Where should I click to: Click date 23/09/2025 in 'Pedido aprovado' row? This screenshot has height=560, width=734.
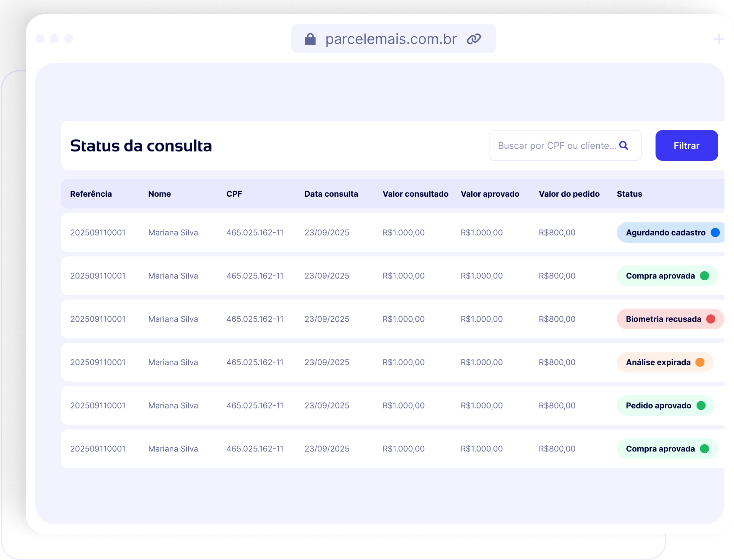327,405
